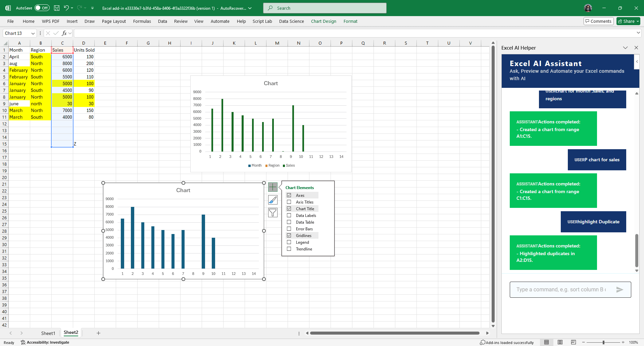
Task: Switch to Normal view in status bar
Action: click(x=547, y=342)
